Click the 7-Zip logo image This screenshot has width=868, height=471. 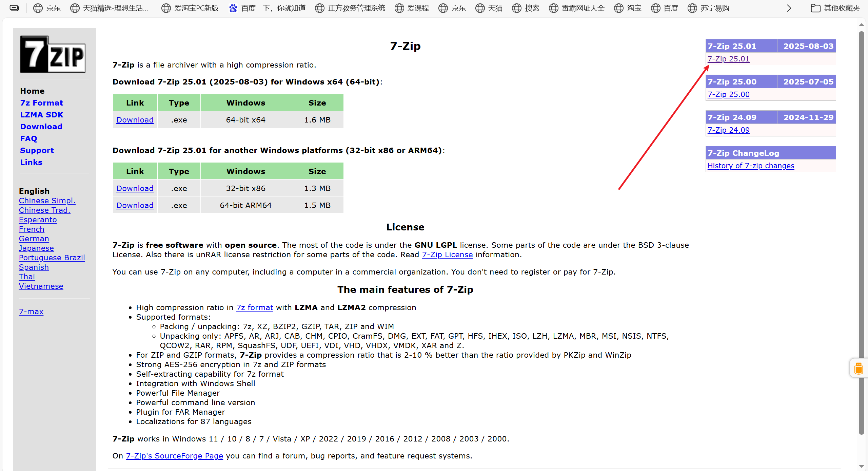[x=53, y=54]
